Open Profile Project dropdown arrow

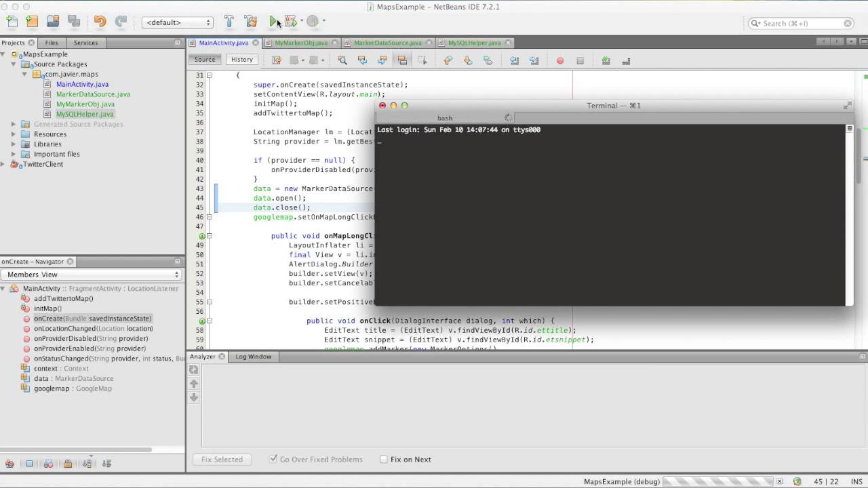(x=324, y=22)
